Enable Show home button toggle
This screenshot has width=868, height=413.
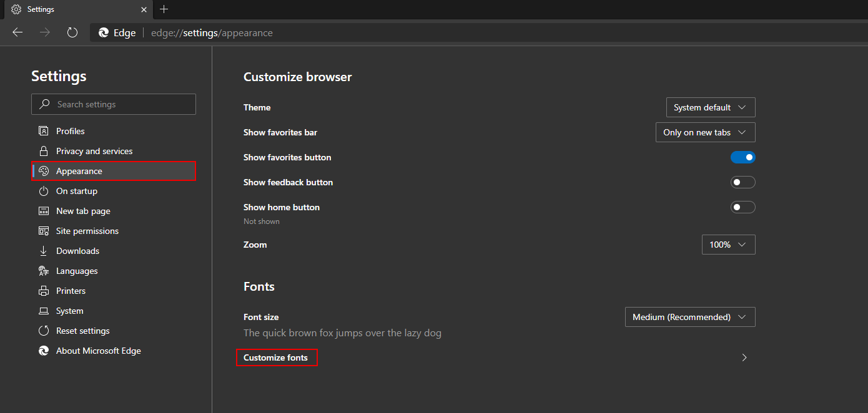click(x=743, y=207)
